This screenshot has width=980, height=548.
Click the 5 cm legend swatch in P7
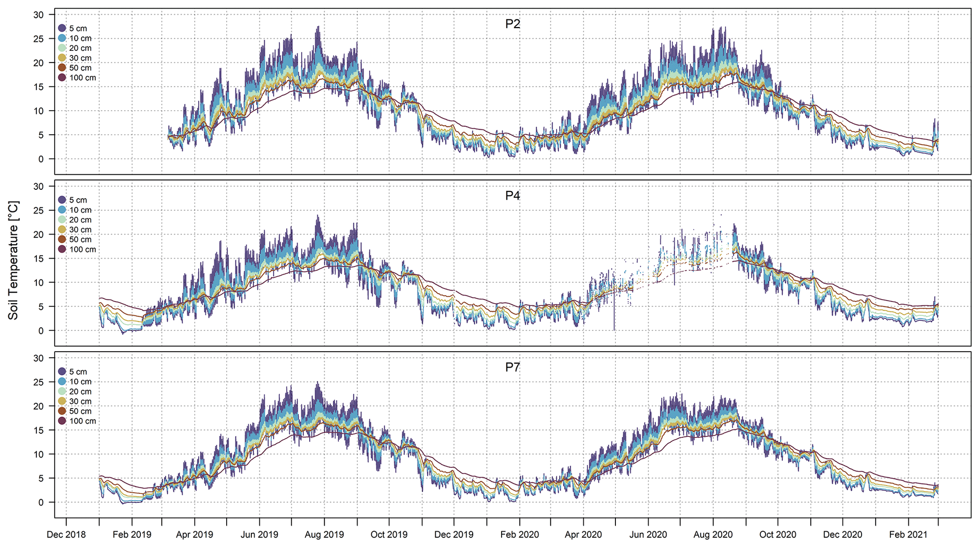62,372
